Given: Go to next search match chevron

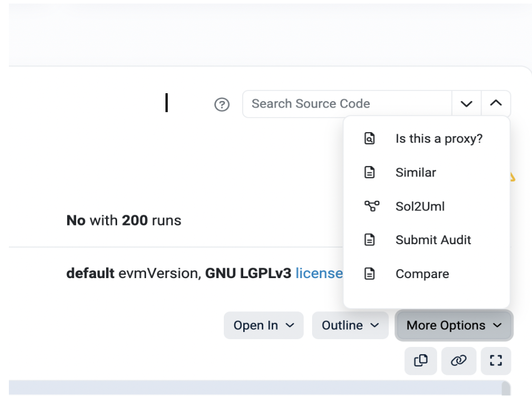Looking at the screenshot, I should (466, 104).
